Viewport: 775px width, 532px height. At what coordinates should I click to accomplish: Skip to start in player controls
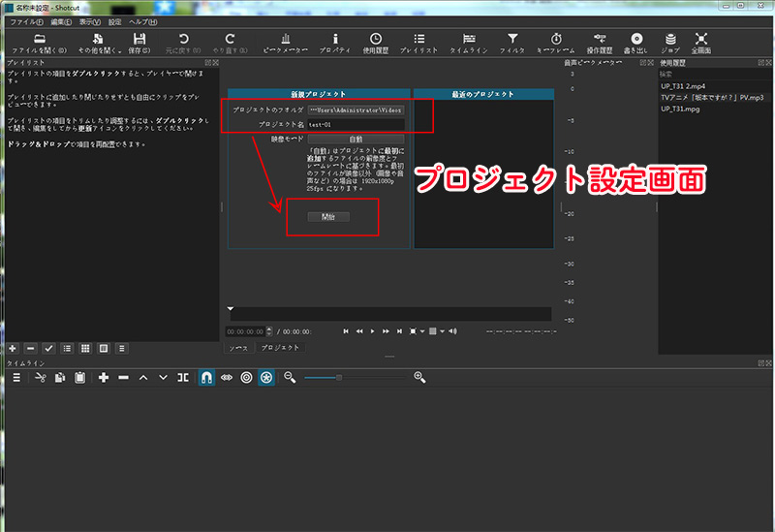click(x=346, y=331)
